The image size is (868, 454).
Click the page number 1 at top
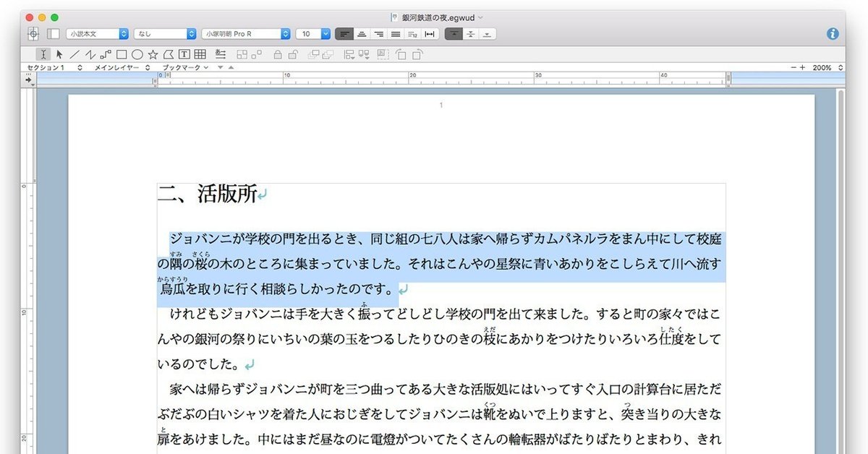[x=441, y=106]
